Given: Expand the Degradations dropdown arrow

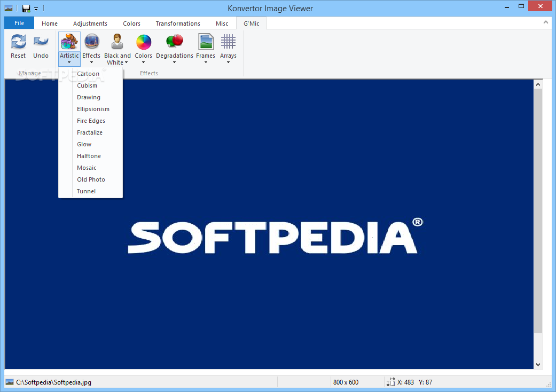Looking at the screenshot, I should click(175, 62).
